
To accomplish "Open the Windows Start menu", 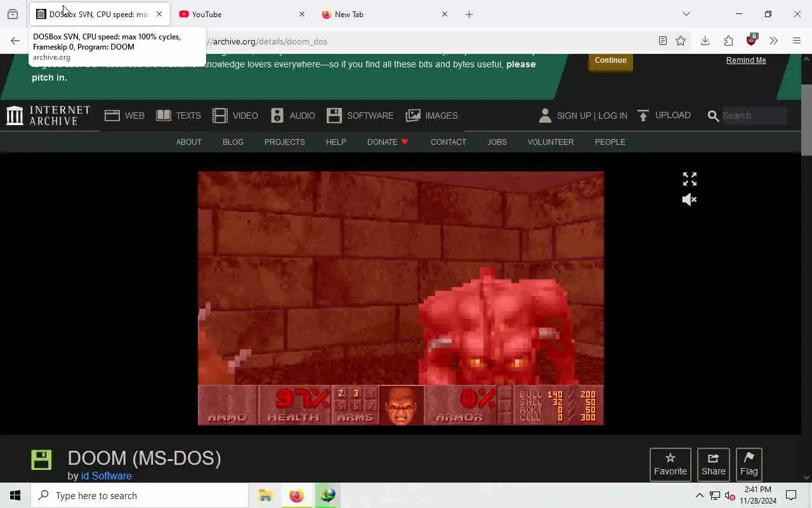I will (15, 495).
